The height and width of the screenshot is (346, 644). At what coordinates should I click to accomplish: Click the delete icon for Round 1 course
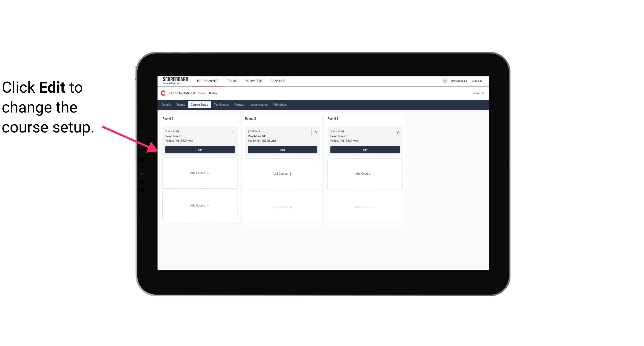(233, 132)
